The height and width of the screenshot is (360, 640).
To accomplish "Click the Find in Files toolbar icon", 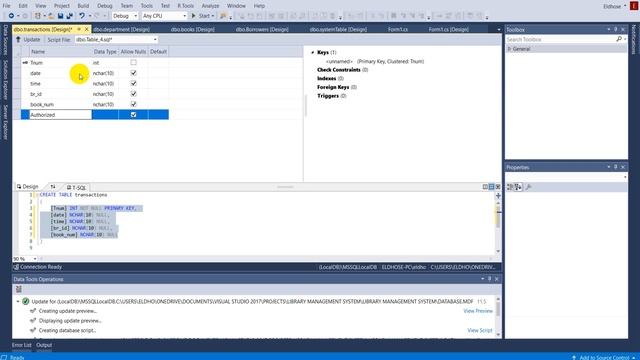I will click(x=223, y=16).
